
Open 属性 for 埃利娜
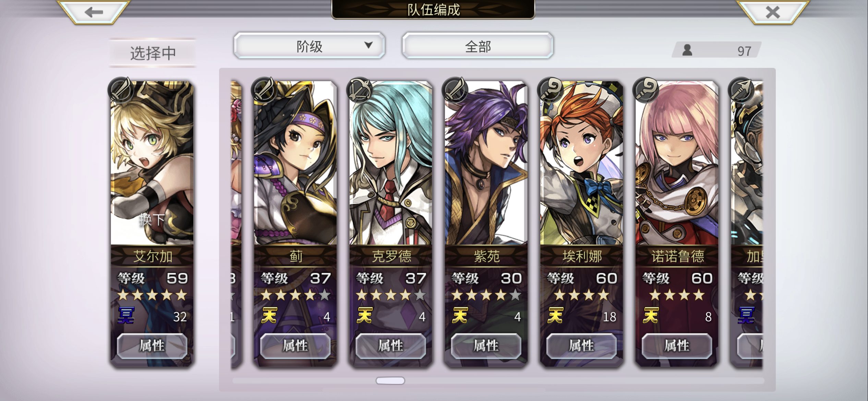pyautogui.click(x=581, y=345)
